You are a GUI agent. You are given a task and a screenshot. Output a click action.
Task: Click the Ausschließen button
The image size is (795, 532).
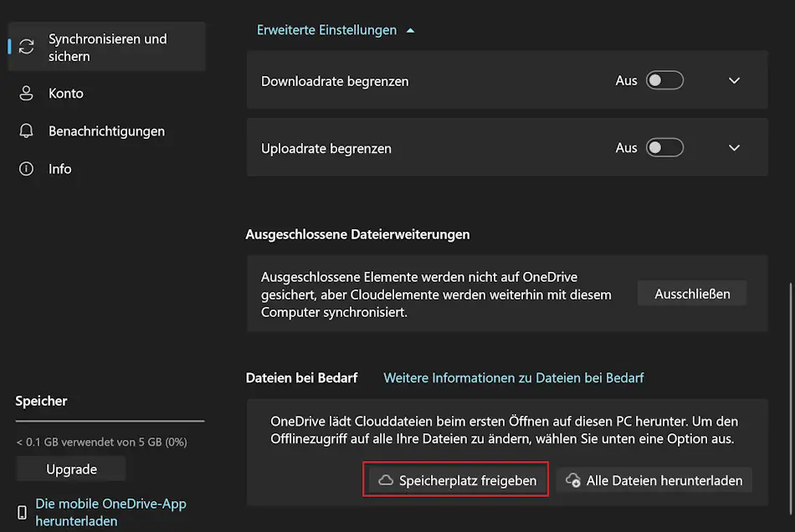point(691,293)
